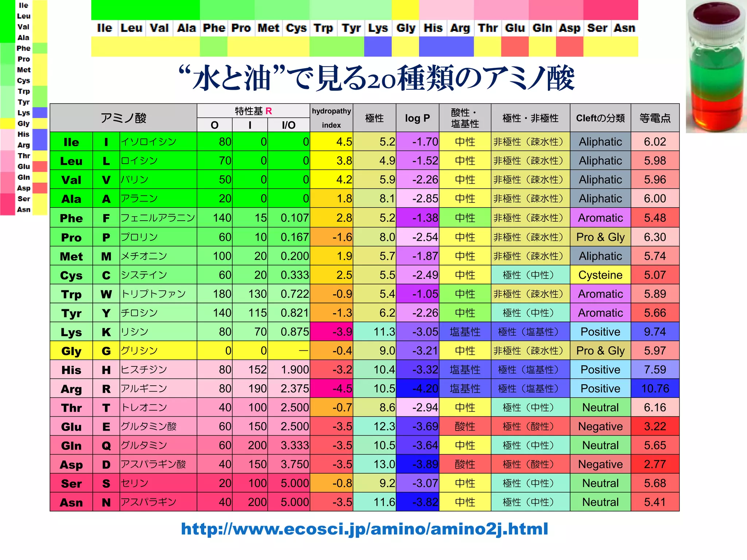This screenshot has height=560, width=747.
Task: Click polarity value '13.0'
Action: click(x=375, y=464)
